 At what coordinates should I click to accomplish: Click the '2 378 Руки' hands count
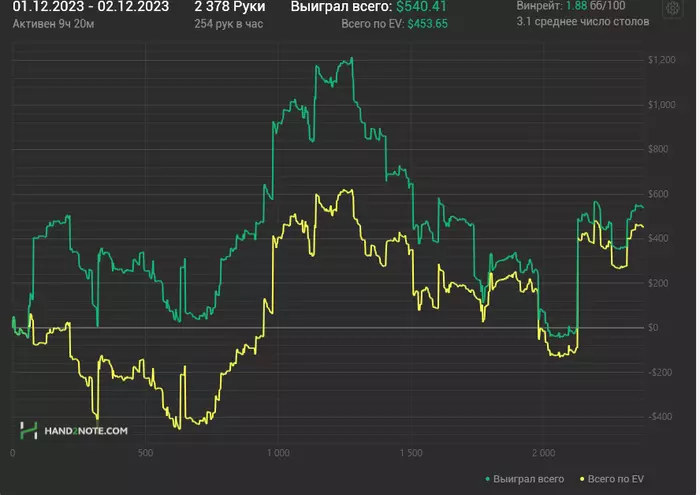point(229,6)
